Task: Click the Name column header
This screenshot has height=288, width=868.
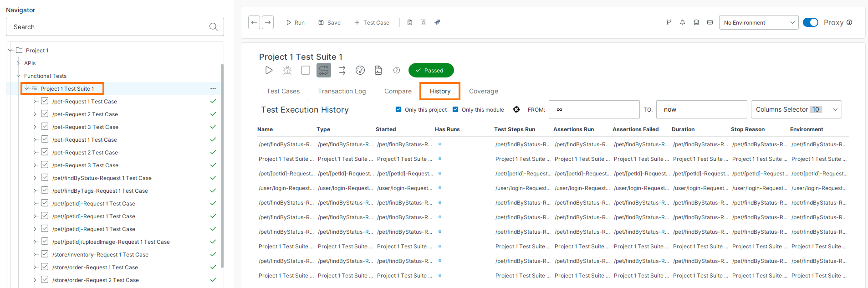Action: pos(265,129)
